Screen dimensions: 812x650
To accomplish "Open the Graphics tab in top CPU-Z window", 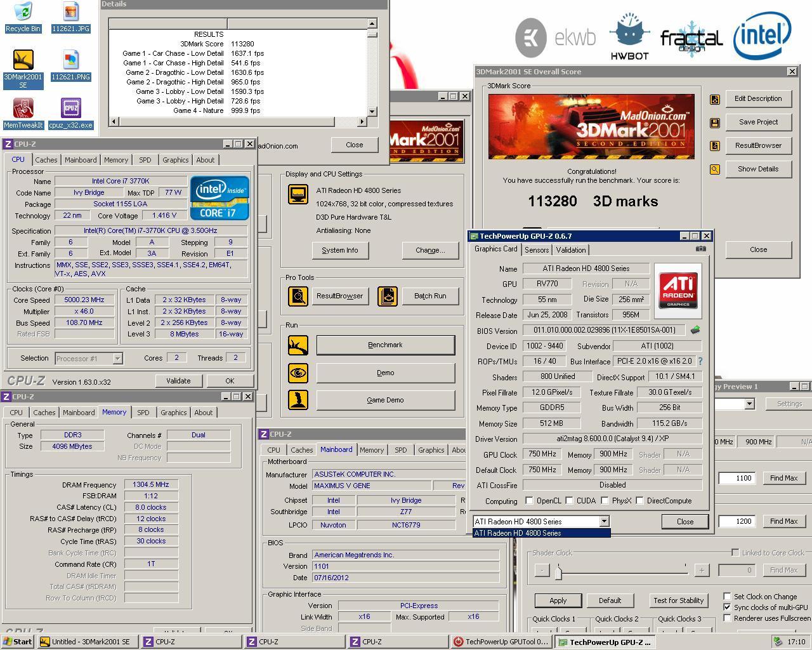I will point(175,160).
